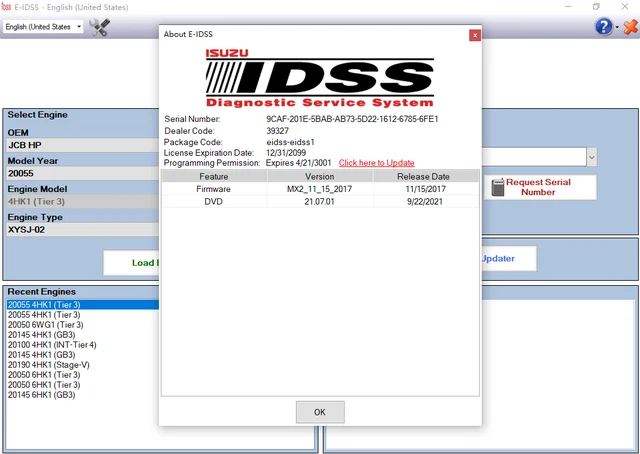Restore down the E-IDSS main window
640x454 pixels.
(596, 7)
